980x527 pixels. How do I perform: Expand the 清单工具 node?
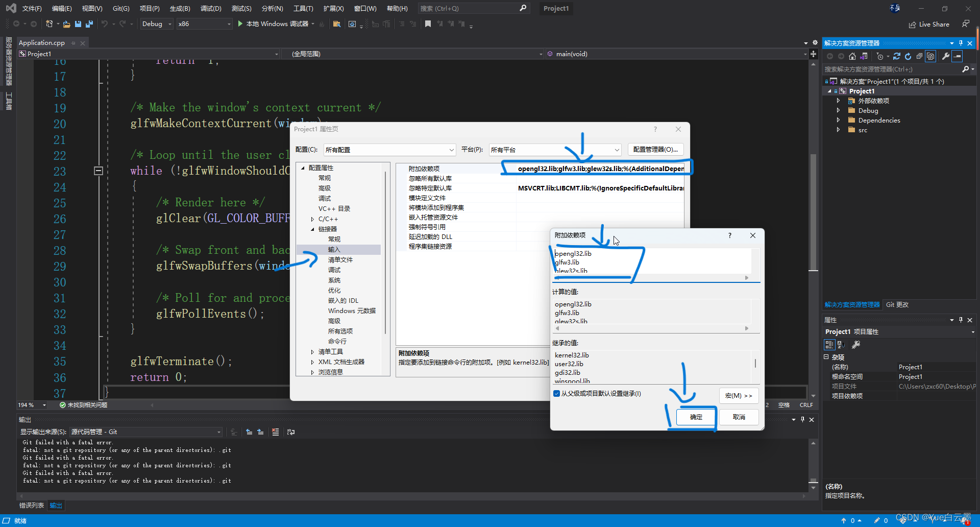tap(312, 352)
